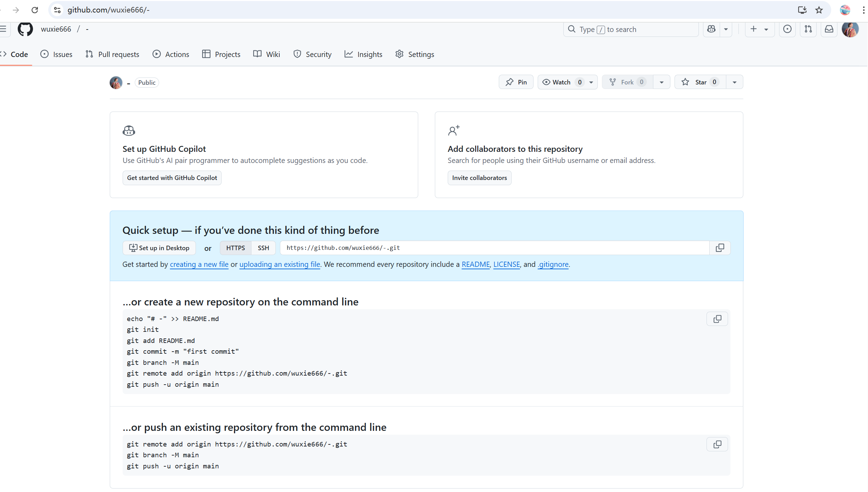Click the add collaborator person icon
The height and width of the screenshot is (492, 868).
click(454, 131)
